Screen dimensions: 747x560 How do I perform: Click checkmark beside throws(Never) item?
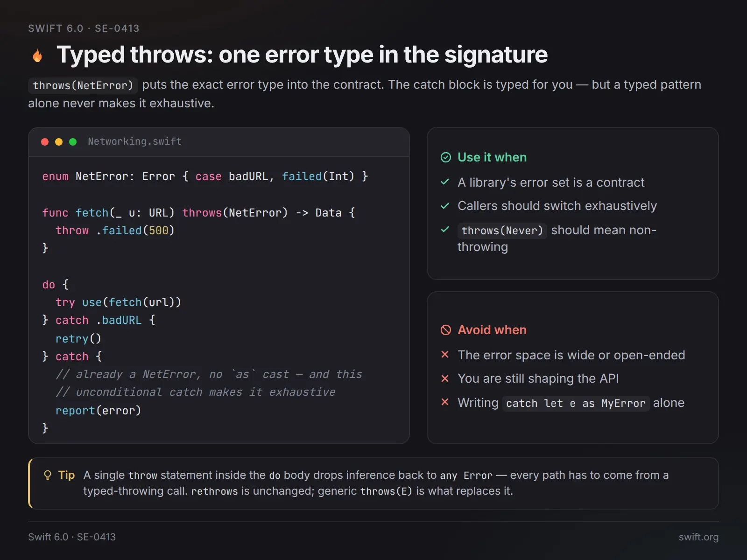(x=445, y=229)
